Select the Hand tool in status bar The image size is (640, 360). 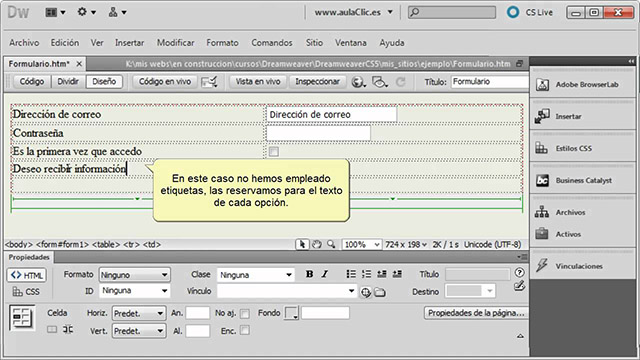tap(317, 244)
